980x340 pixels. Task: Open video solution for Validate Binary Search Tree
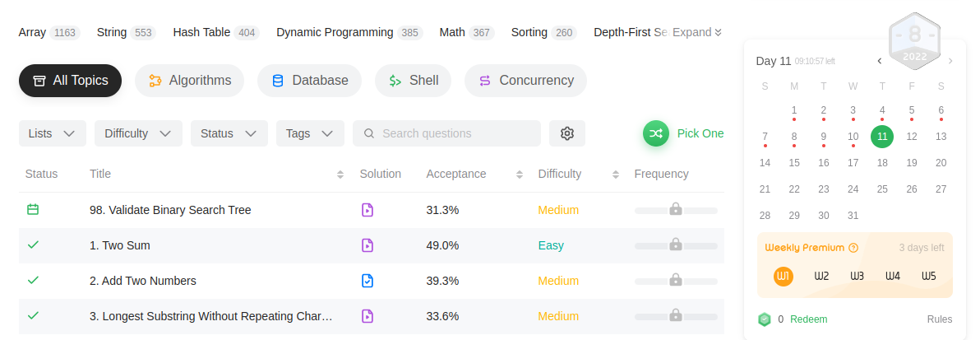[x=367, y=210]
